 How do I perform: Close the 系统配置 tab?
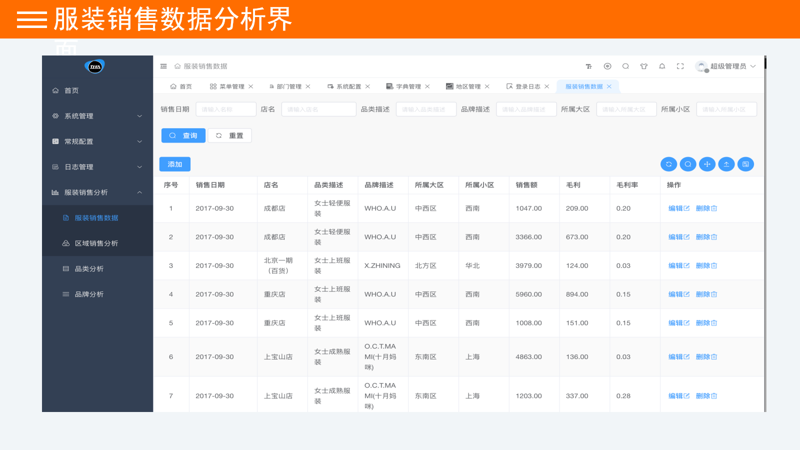point(368,87)
